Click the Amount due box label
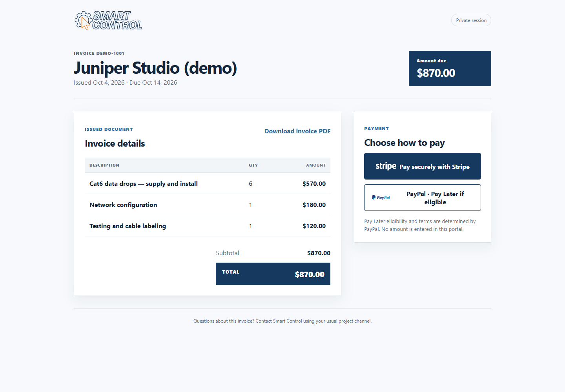 tap(432, 61)
